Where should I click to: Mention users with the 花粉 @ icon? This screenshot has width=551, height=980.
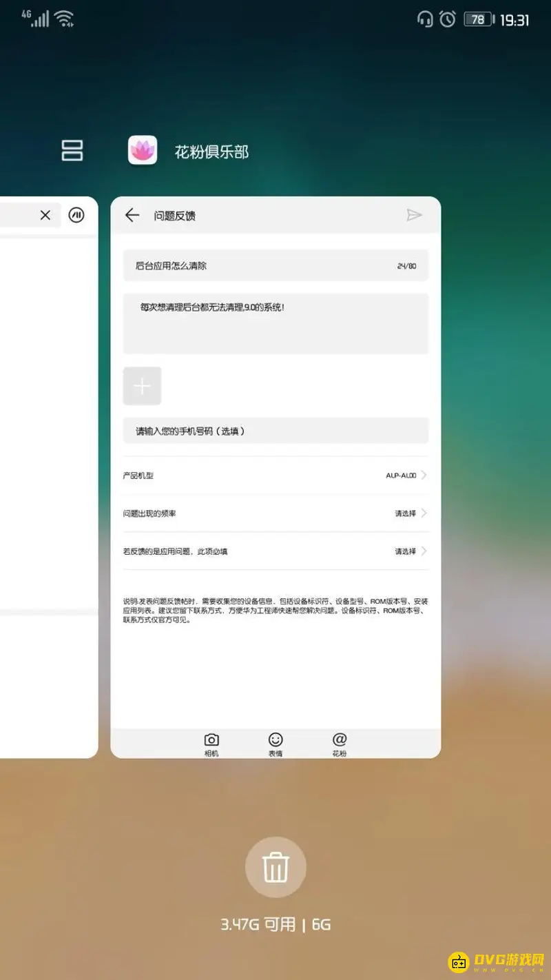[340, 744]
